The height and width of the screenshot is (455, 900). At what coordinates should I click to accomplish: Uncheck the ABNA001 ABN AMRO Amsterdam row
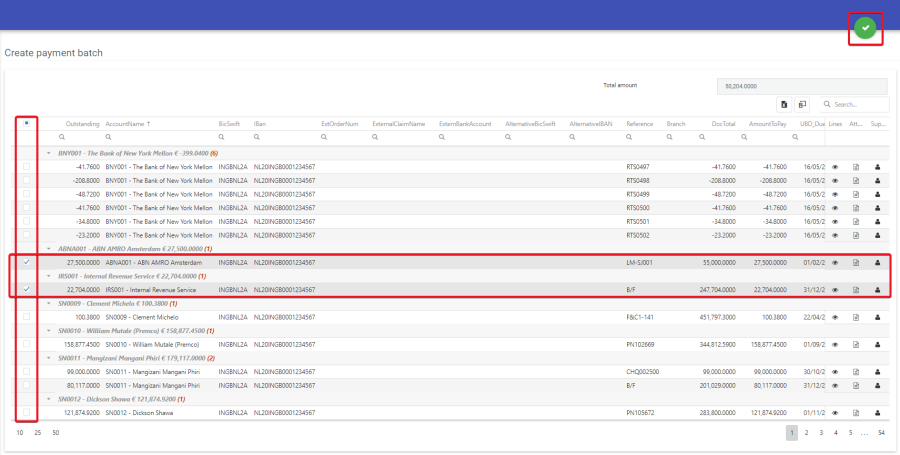pos(26,262)
